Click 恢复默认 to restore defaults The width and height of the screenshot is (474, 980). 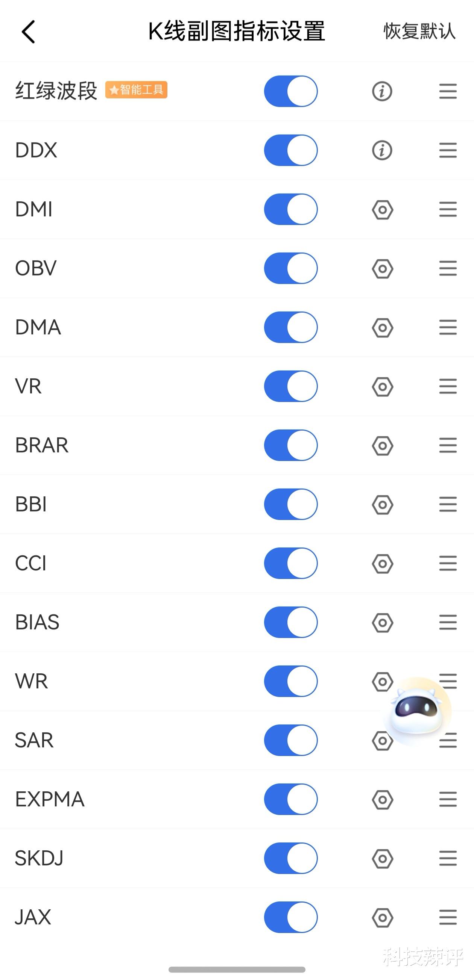[x=419, y=31]
